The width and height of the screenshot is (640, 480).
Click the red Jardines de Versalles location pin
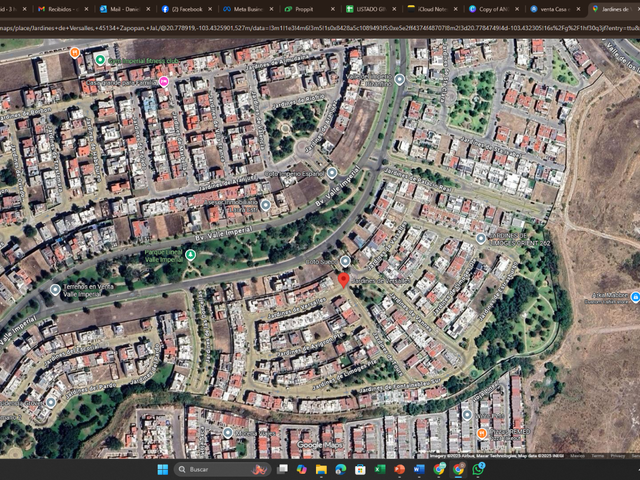click(x=344, y=280)
